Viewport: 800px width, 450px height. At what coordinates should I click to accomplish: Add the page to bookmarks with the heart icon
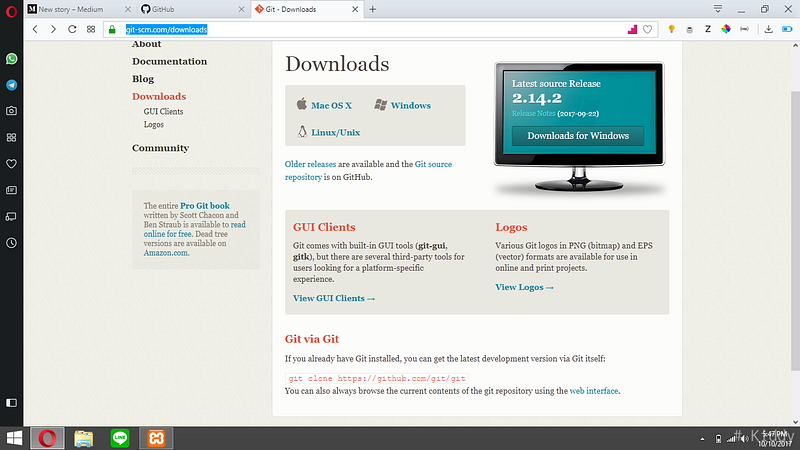pyautogui.click(x=647, y=30)
